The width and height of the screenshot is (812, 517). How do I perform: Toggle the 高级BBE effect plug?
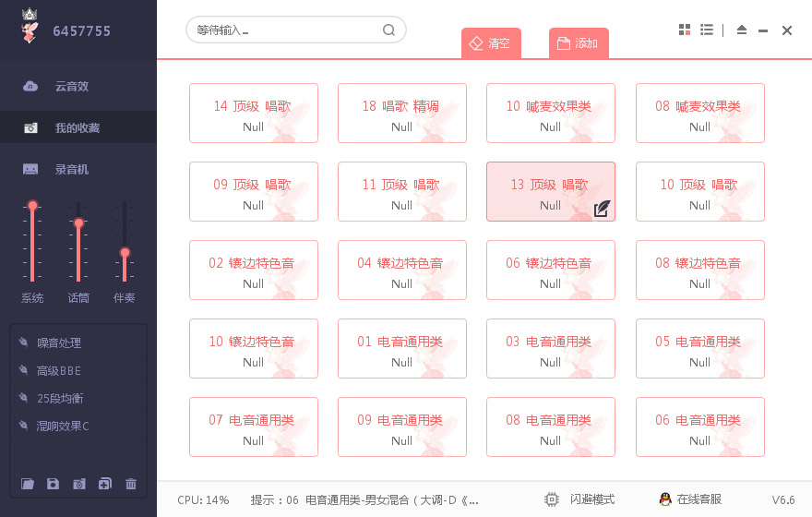click(x=23, y=370)
